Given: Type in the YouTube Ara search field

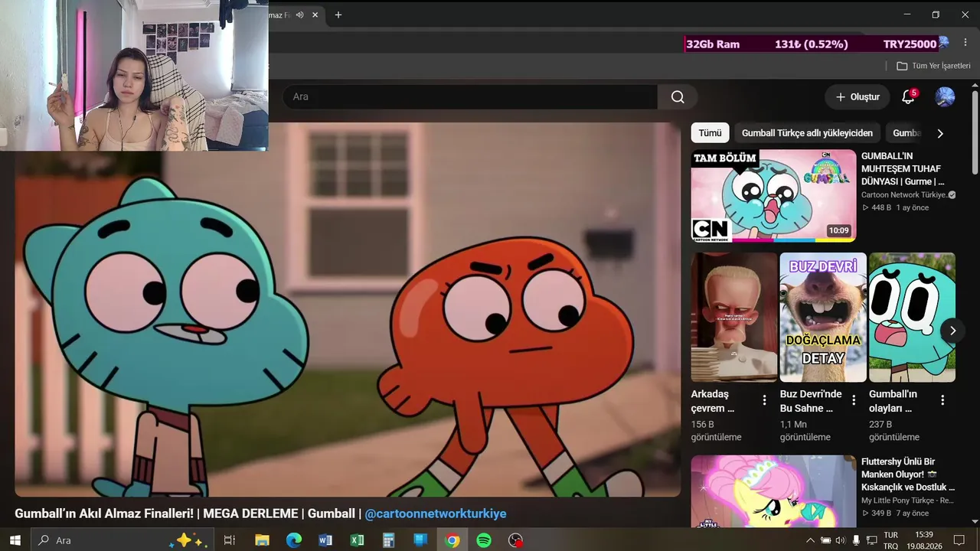Looking at the screenshot, I should coord(470,96).
